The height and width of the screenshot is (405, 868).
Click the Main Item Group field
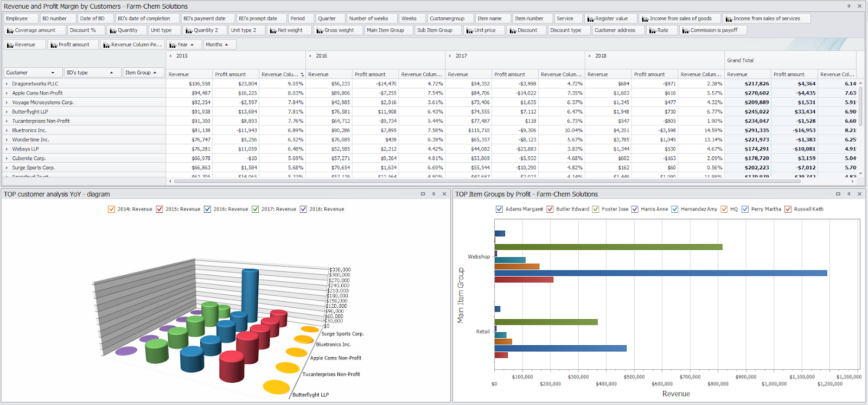pos(388,30)
